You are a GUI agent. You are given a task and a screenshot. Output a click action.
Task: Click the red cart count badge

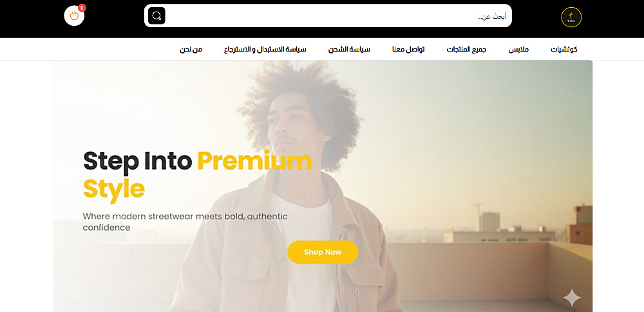82,7
